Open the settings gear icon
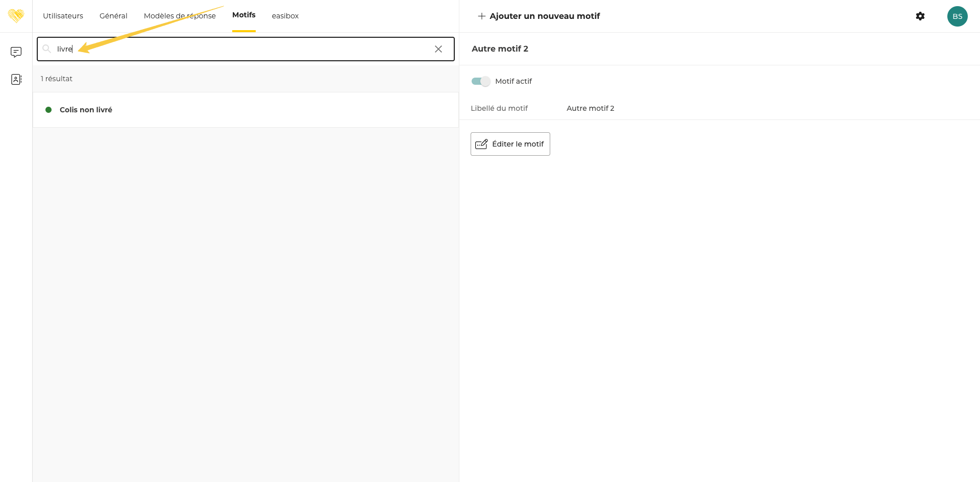 (x=920, y=16)
